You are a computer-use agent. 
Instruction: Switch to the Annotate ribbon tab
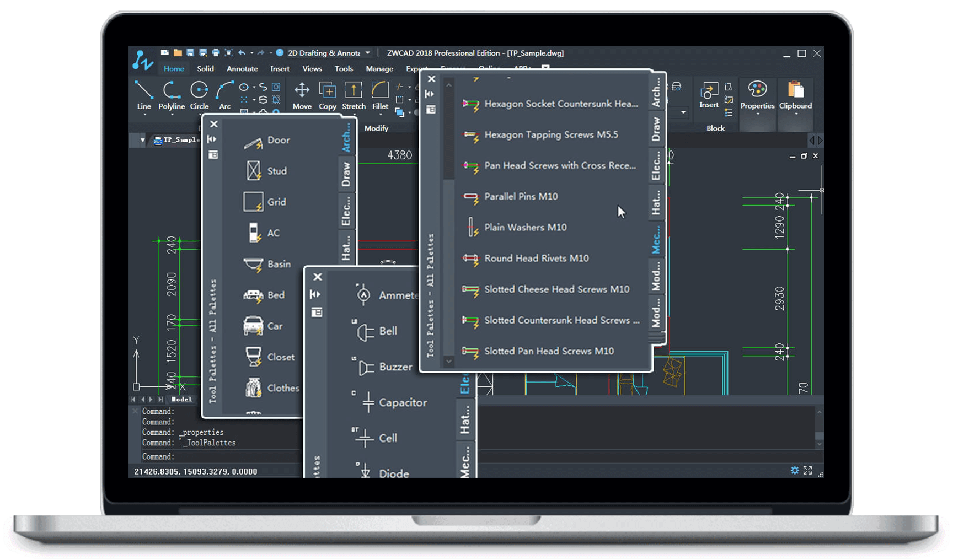coord(242,68)
